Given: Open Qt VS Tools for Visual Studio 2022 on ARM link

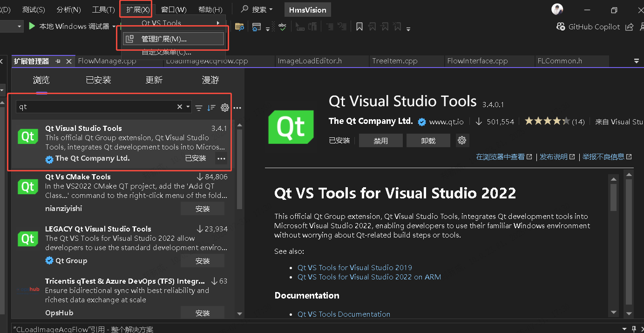Looking at the screenshot, I should 369,277.
